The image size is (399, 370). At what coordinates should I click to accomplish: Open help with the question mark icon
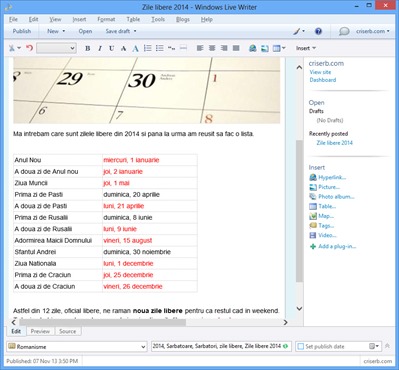(x=318, y=31)
